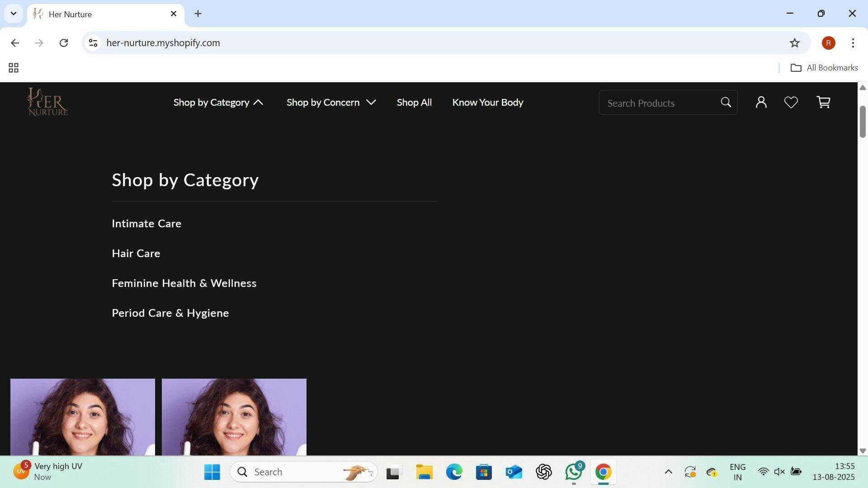Bookmark this page with the star icon
Screen dimensions: 868x488
click(x=794, y=43)
